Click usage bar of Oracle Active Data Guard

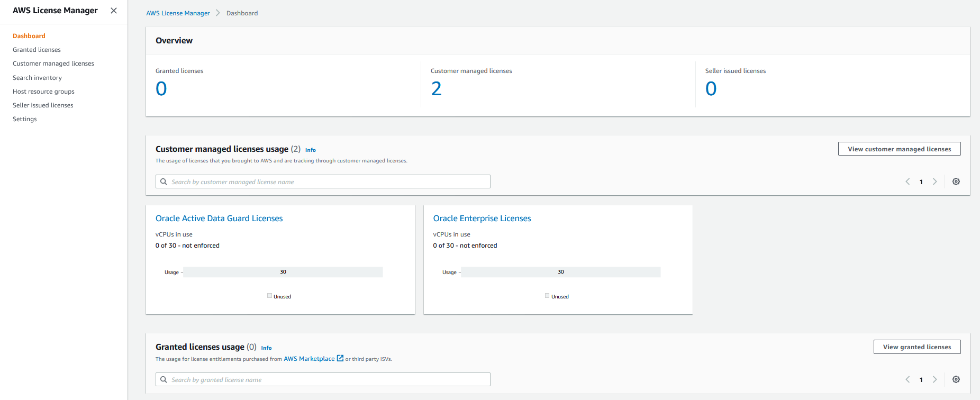(x=283, y=272)
